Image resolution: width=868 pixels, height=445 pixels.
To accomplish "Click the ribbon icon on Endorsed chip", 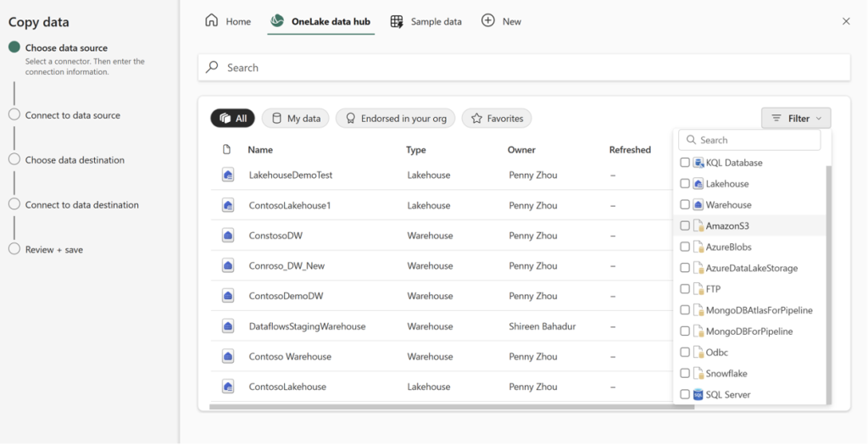I will (x=350, y=119).
